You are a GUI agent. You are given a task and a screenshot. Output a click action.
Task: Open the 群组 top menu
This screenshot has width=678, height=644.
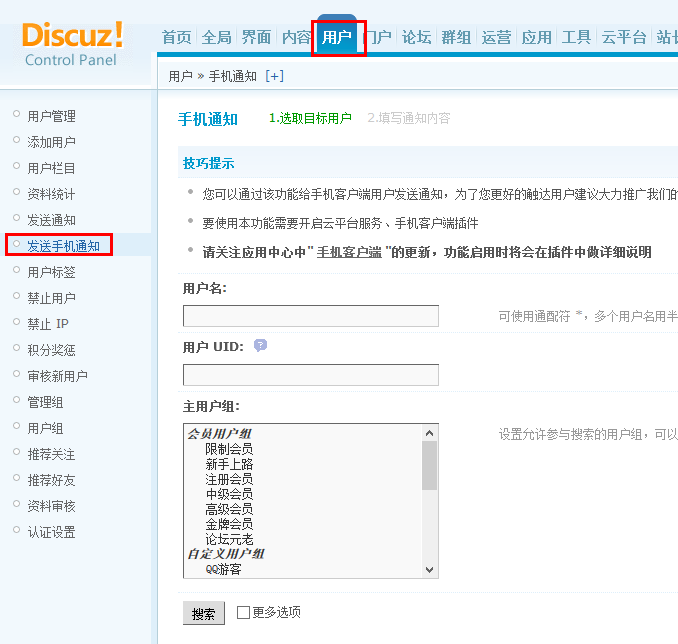456,37
